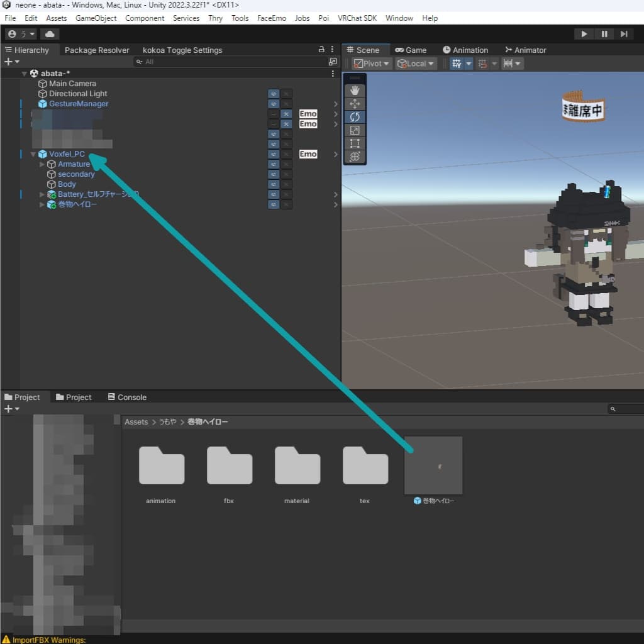
Task: Switch to the Animator tab
Action: pos(525,50)
